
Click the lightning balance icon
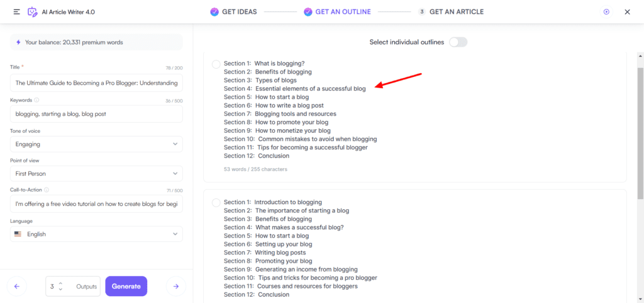[18, 42]
